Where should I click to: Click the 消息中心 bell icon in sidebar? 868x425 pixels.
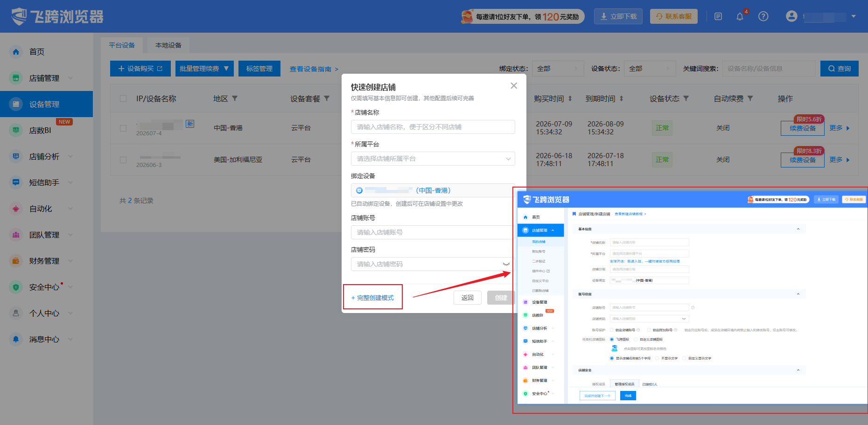click(16, 339)
